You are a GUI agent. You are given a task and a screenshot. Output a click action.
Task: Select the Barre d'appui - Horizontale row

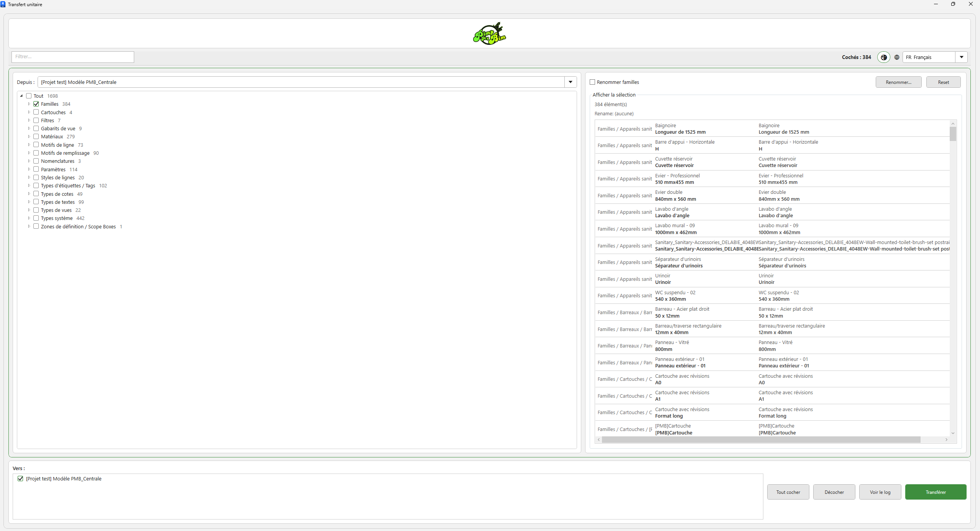tap(772, 145)
